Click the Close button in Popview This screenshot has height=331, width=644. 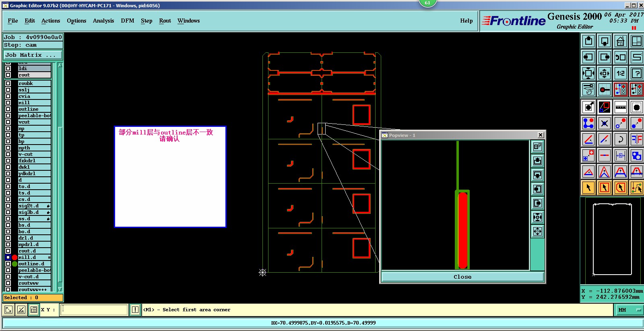tap(462, 277)
